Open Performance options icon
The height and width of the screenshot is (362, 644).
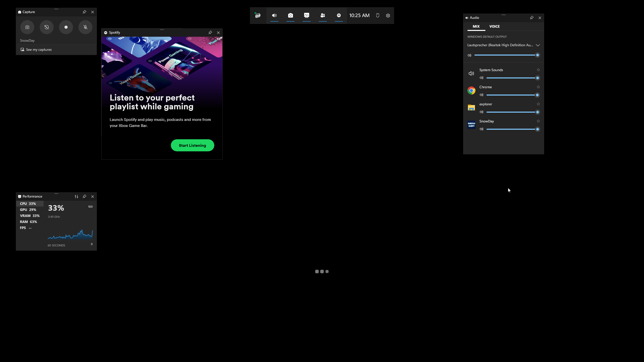tap(76, 196)
